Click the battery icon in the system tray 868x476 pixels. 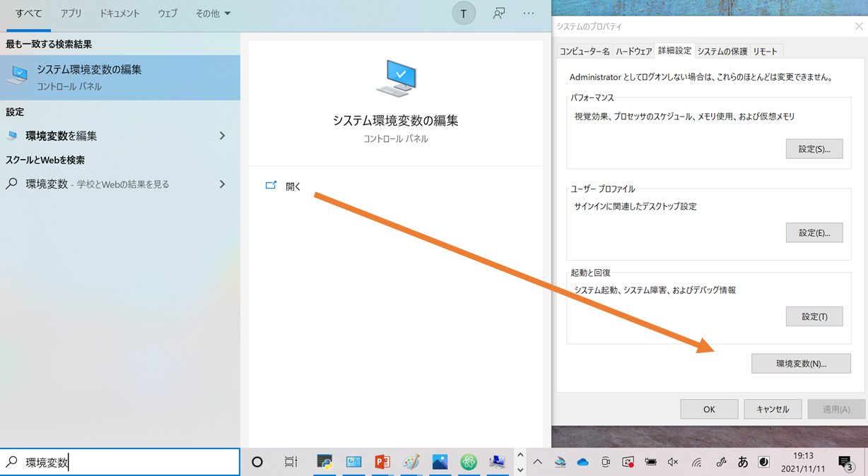click(650, 462)
